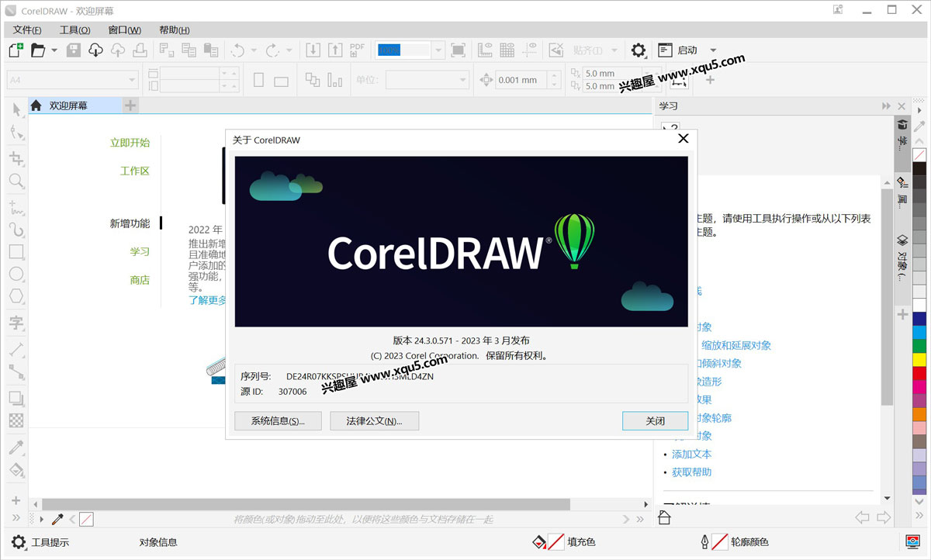The width and height of the screenshot is (931, 560).
Task: Click the 关闭 button in About dialog
Action: [x=655, y=421]
